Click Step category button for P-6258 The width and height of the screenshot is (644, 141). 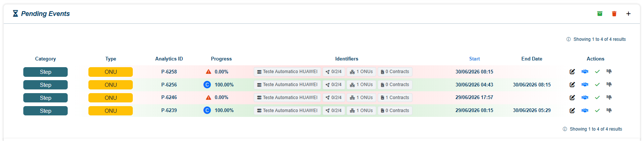click(45, 72)
